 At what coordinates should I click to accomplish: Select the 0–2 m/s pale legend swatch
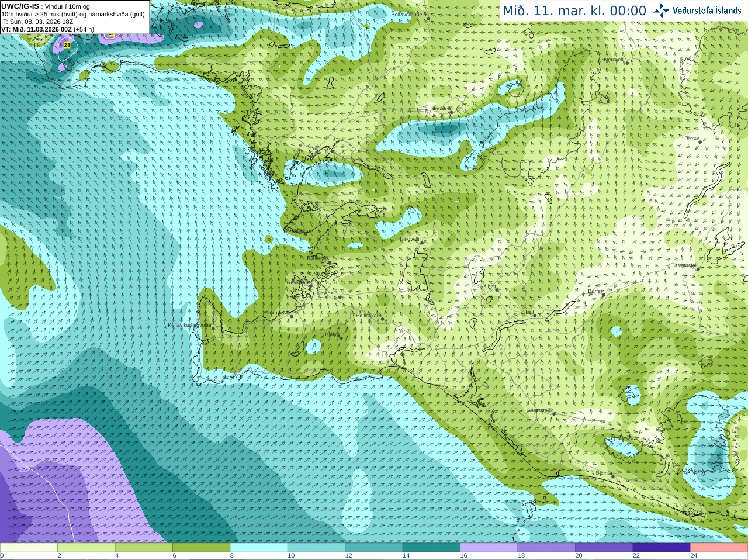point(29,548)
